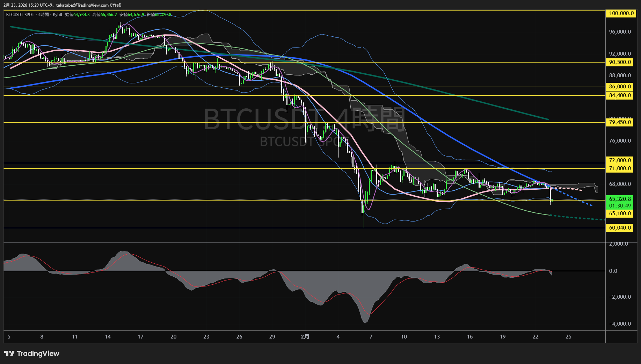Click the chart creation timestamp header text

click(63, 5)
